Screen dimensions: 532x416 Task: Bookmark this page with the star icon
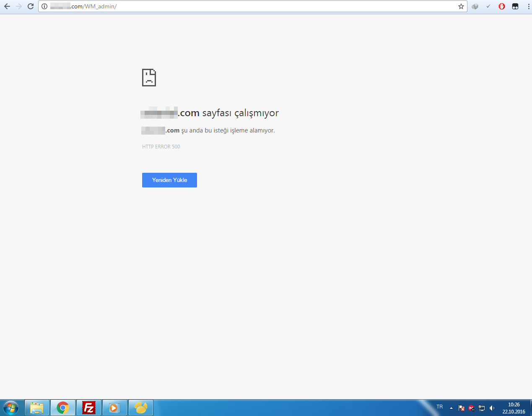coord(461,6)
